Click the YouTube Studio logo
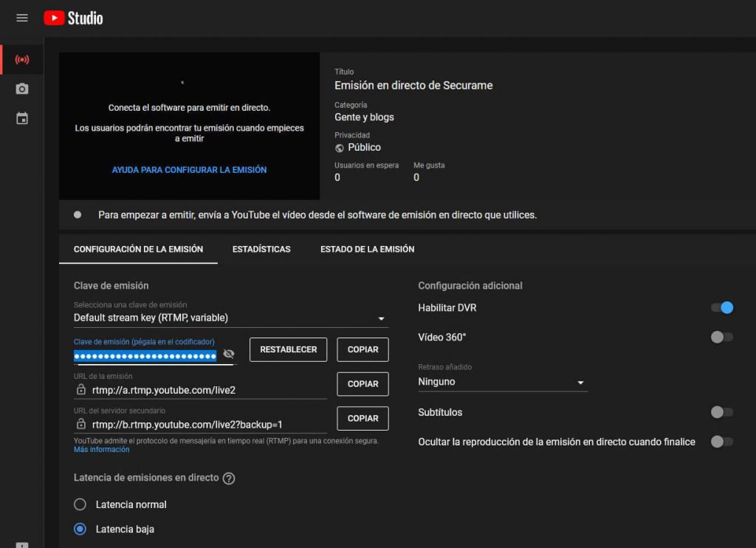This screenshot has width=756, height=548. tap(73, 18)
